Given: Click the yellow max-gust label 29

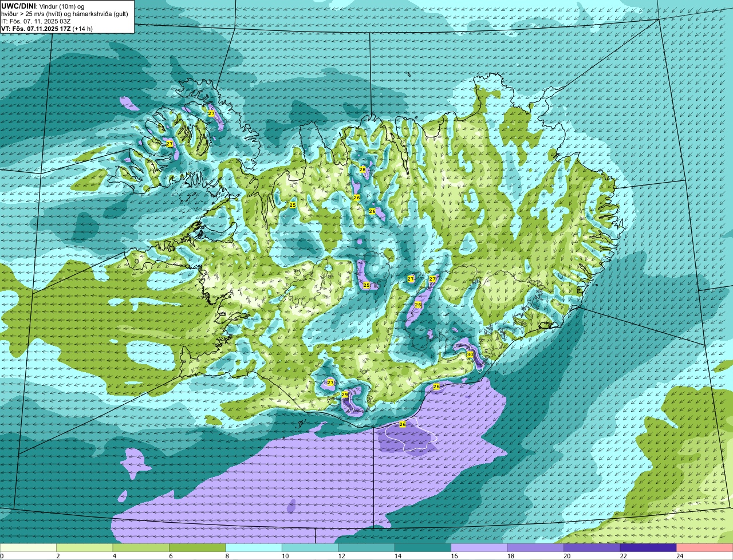Looking at the screenshot, I should [345, 395].
